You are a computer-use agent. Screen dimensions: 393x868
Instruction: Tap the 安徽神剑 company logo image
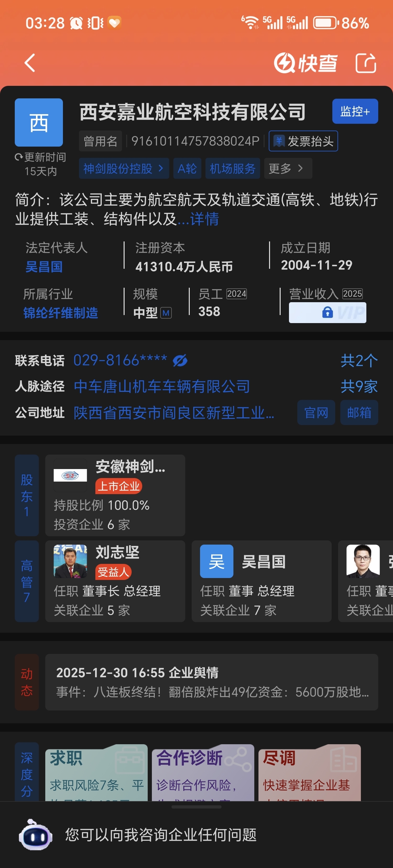pyautogui.click(x=70, y=475)
